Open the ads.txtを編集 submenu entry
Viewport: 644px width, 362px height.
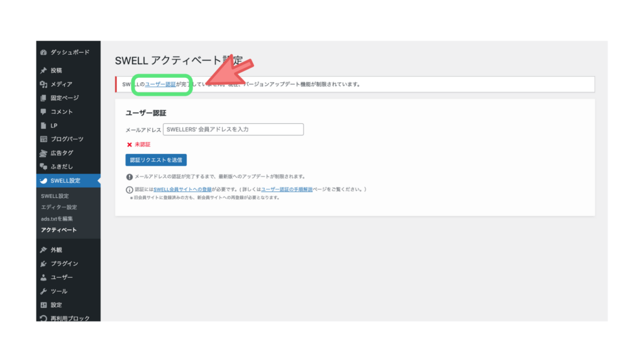(57, 219)
